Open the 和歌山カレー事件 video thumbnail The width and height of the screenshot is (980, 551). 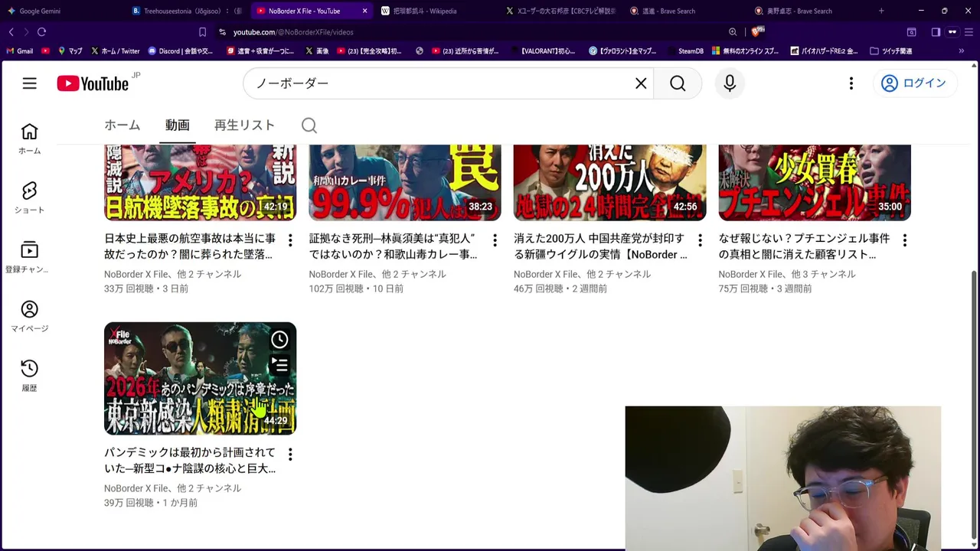[405, 182]
